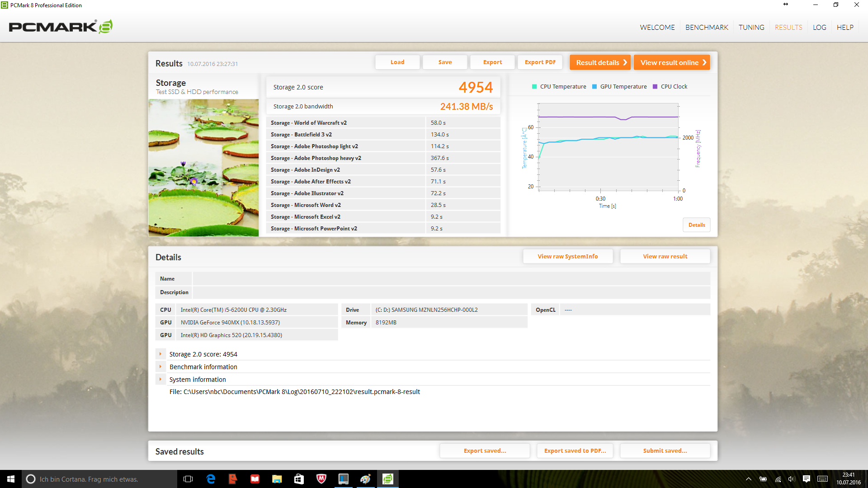Select the Microsoft PowerPoint v2 row
Screen dimensions: 868x488
[383, 229]
